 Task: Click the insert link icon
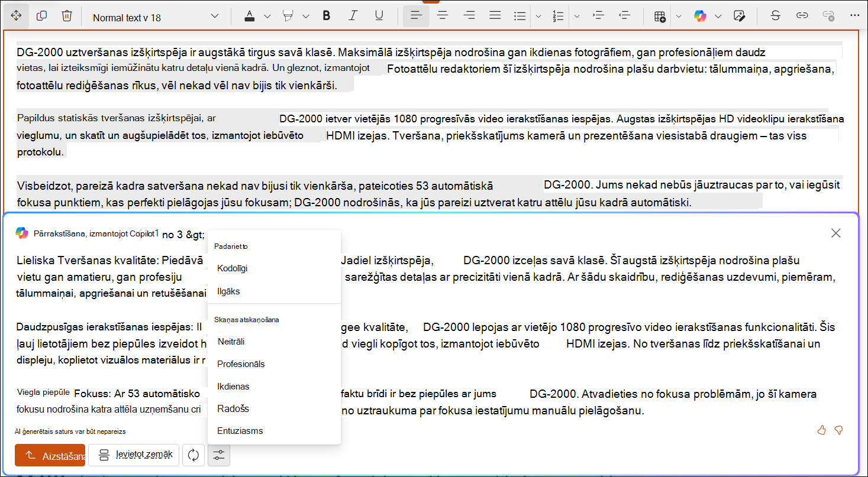pos(802,16)
